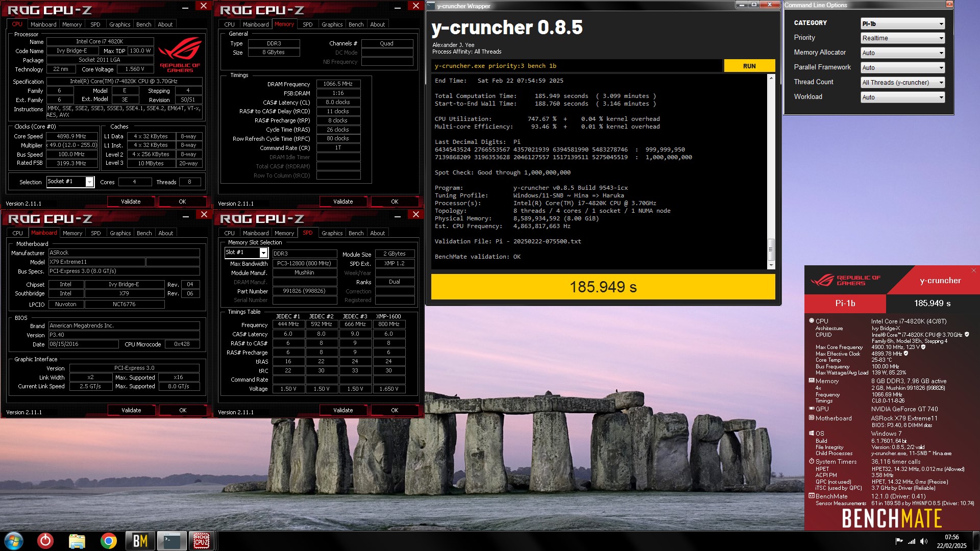This screenshot has height=551, width=980.
Task: Click the Part Number field 991826 (998826)
Action: pos(304,291)
